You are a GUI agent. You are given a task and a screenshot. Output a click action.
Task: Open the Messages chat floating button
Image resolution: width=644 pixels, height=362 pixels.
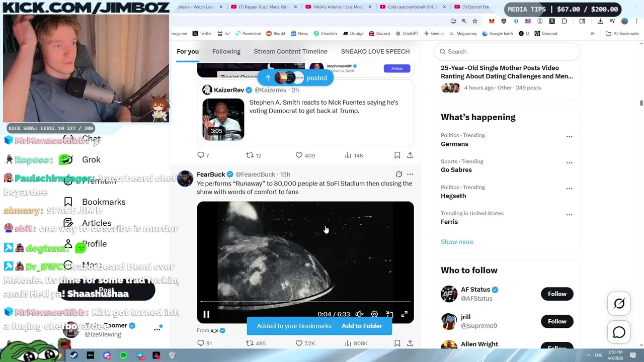619,332
